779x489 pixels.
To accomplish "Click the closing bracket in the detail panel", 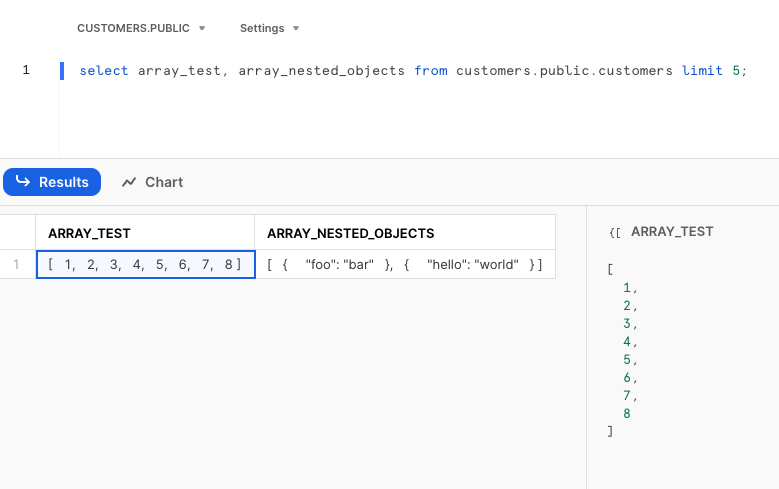I will (x=610, y=431).
